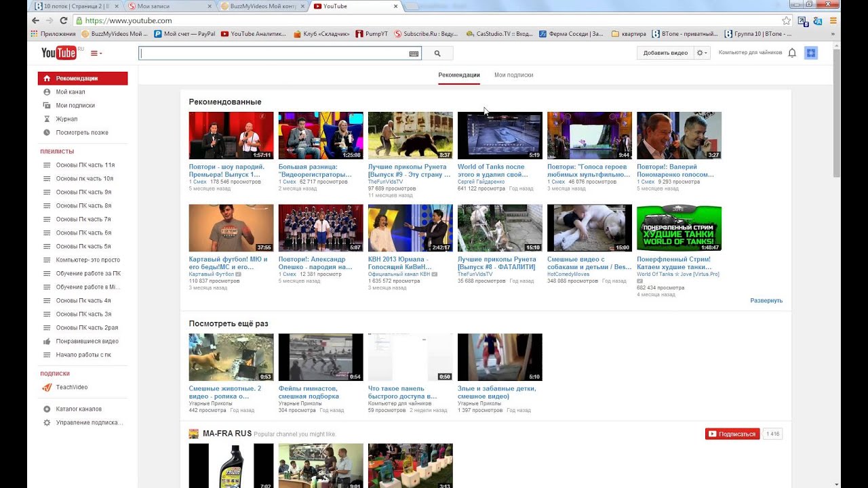
Task: Click the blue account avatar icon
Action: tap(810, 53)
